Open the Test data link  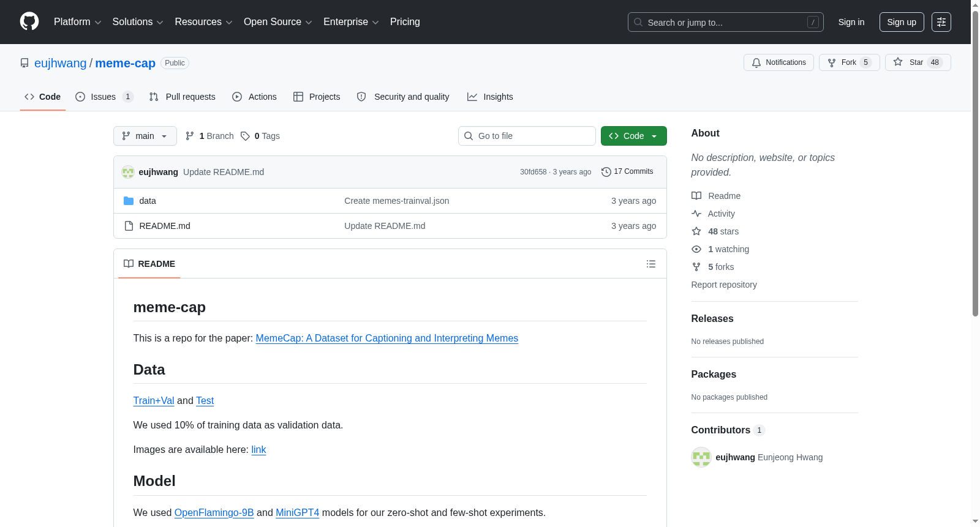(x=205, y=400)
